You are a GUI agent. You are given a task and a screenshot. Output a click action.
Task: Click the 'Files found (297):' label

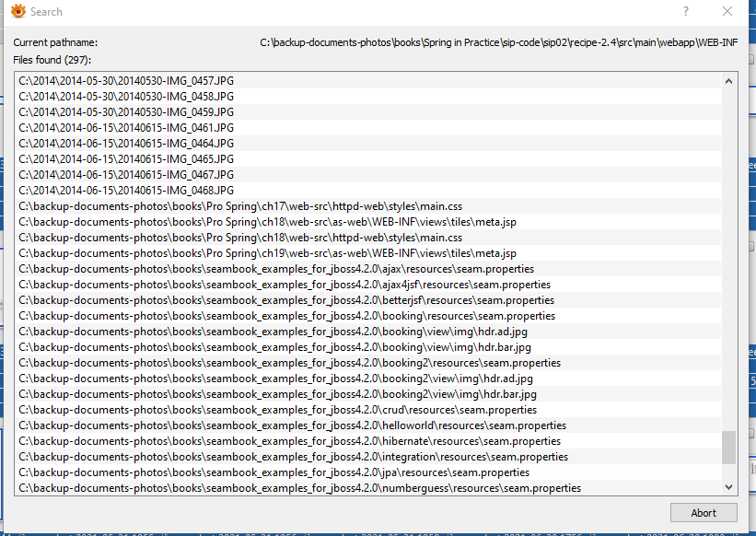tap(52, 60)
